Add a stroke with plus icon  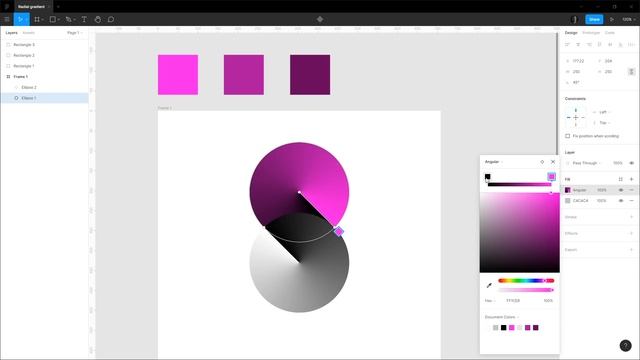point(631,217)
